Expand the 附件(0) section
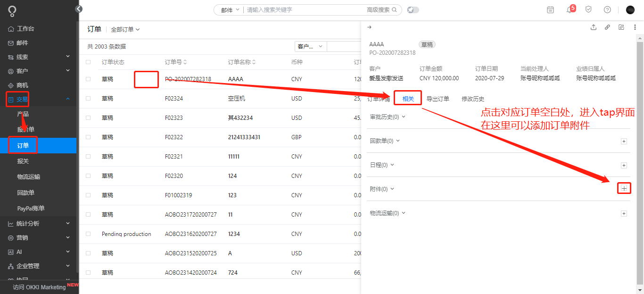644x294 pixels. tap(380, 188)
